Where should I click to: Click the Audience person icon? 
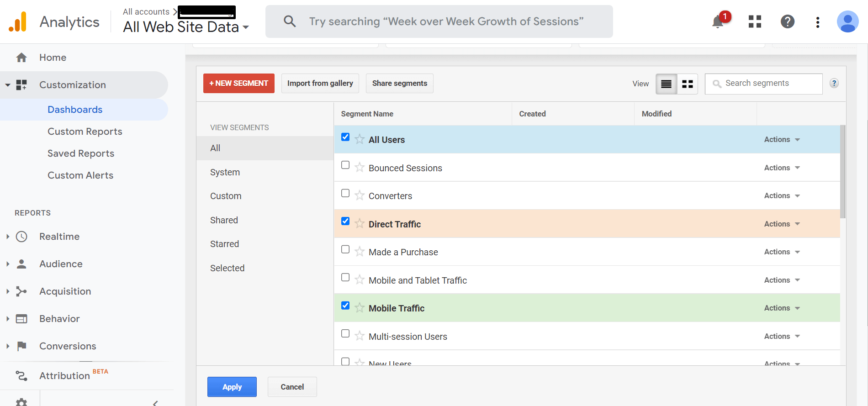pyautogui.click(x=21, y=264)
